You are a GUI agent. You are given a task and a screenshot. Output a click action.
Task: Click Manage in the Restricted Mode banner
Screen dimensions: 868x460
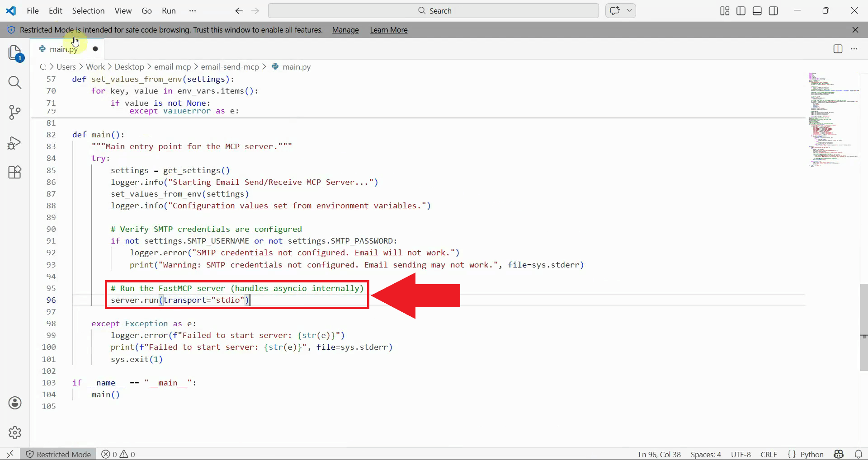coord(345,30)
